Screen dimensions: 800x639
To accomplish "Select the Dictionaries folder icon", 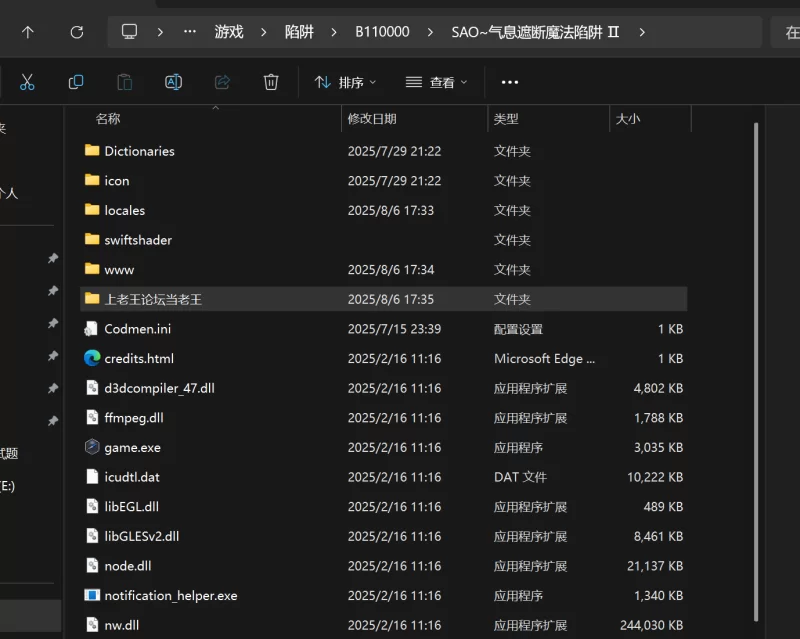I will pos(92,150).
